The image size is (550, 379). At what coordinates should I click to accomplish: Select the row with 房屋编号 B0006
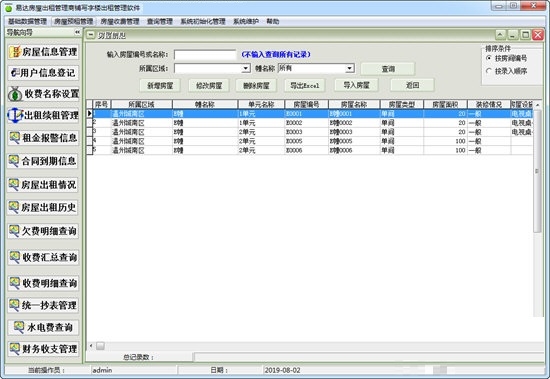310,150
